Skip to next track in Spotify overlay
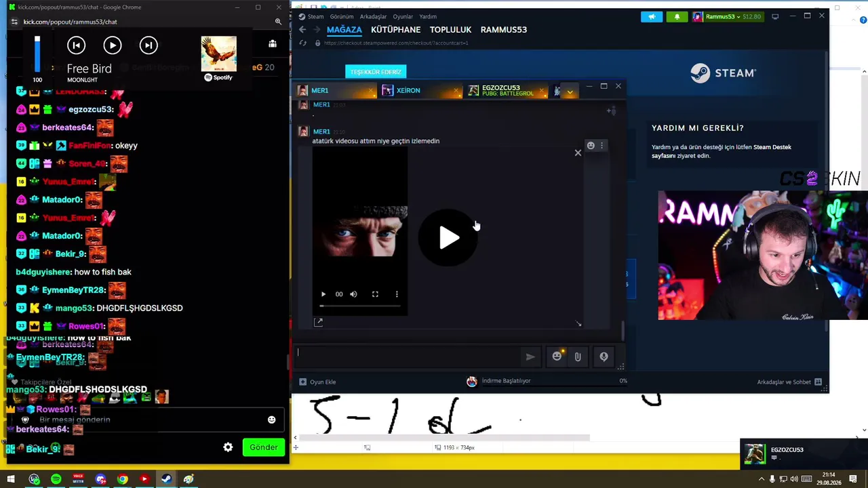 click(x=149, y=45)
